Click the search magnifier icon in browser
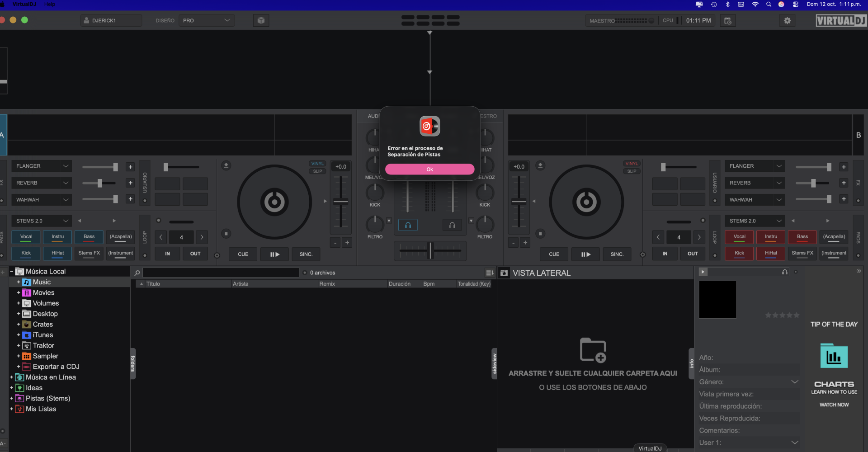868x452 pixels. [137, 273]
